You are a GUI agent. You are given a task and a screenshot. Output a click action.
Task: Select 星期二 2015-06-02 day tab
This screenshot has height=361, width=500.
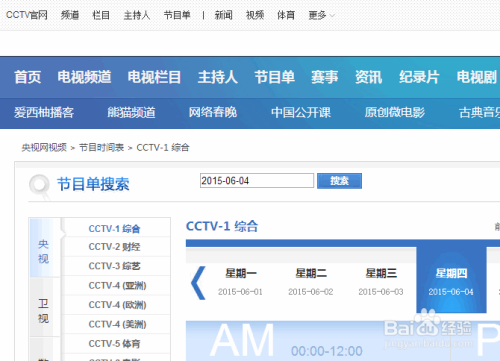click(x=311, y=282)
